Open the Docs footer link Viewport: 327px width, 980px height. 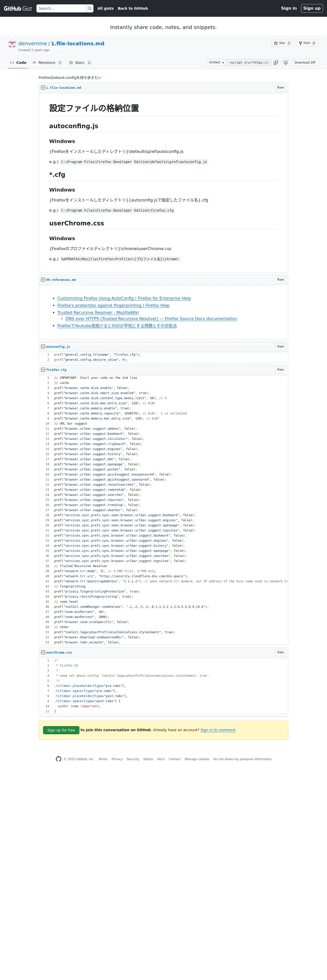pyautogui.click(x=161, y=759)
